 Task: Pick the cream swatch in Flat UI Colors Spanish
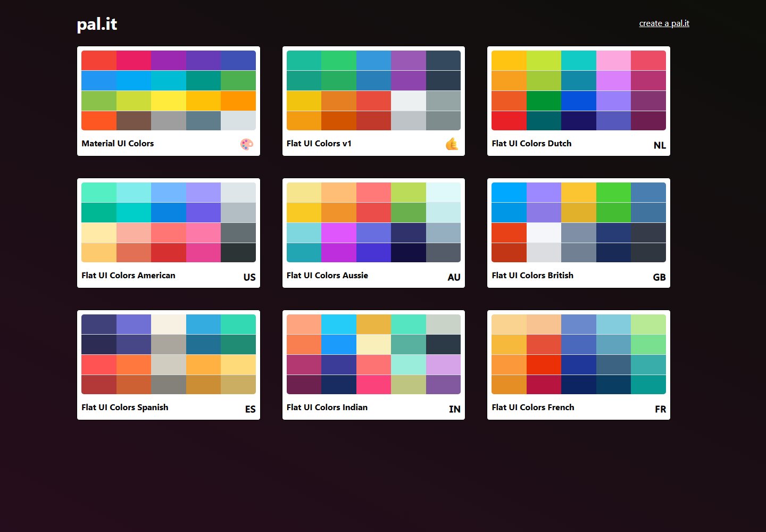(169, 324)
